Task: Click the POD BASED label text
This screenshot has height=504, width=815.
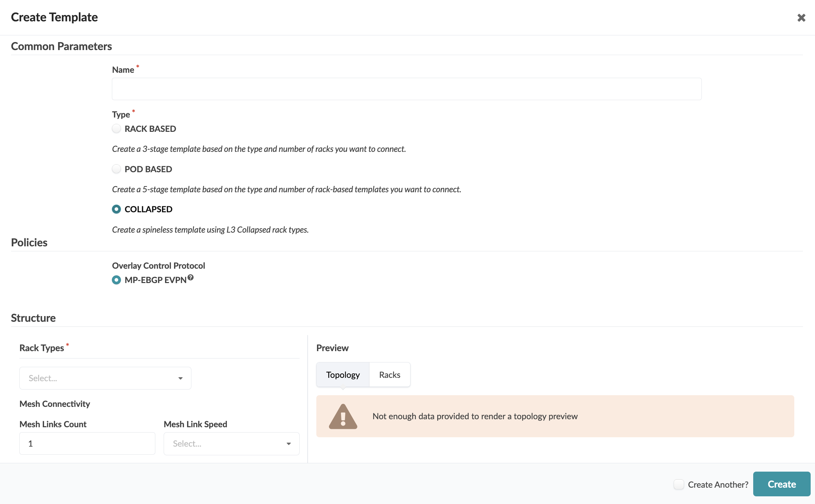Action: pos(148,169)
